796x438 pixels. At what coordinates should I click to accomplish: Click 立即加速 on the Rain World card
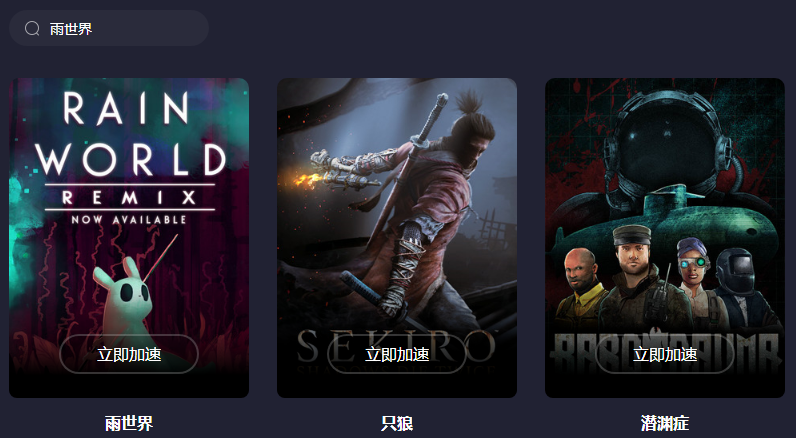(x=129, y=354)
